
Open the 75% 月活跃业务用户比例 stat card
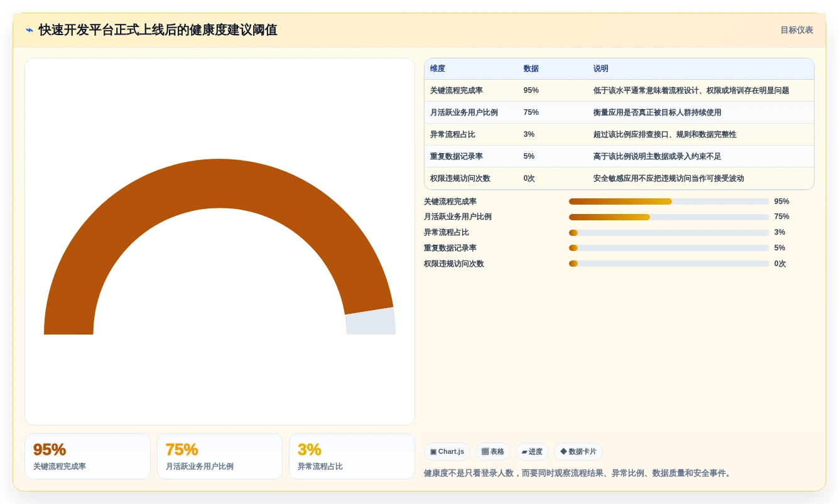220,456
